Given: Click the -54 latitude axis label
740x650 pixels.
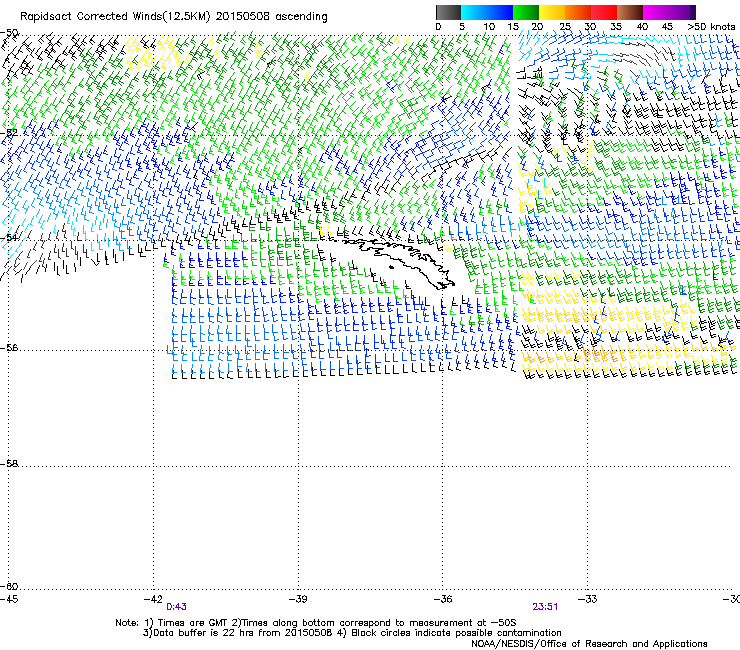Looking at the screenshot, I should tap(9, 238).
